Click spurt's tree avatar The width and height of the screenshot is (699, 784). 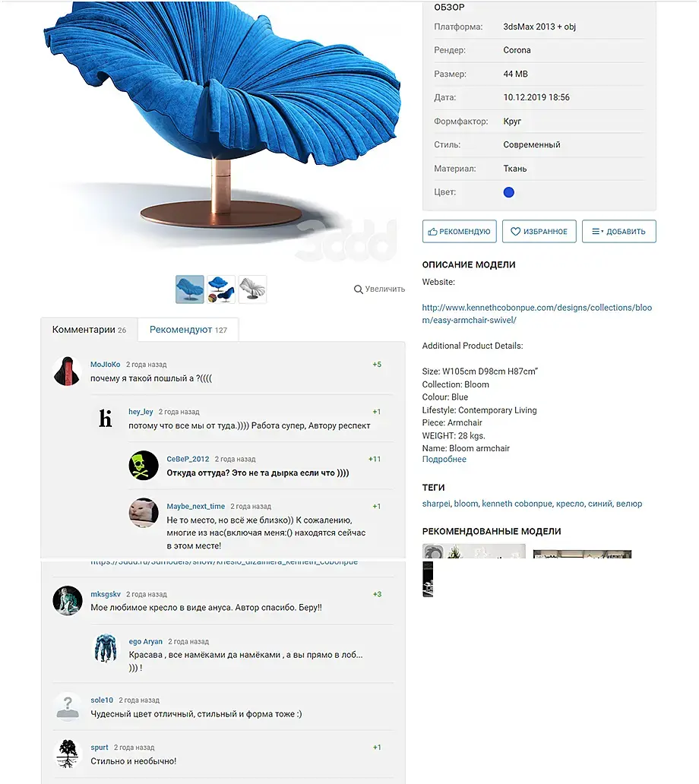(68, 754)
